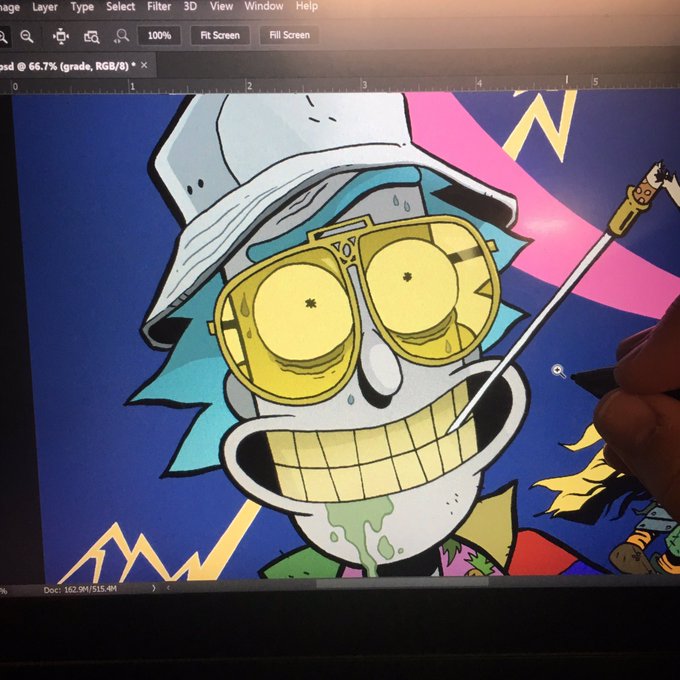This screenshot has height=680, width=680.
Task: Click the horizontal scrollbar left arrow
Action: [168, 588]
